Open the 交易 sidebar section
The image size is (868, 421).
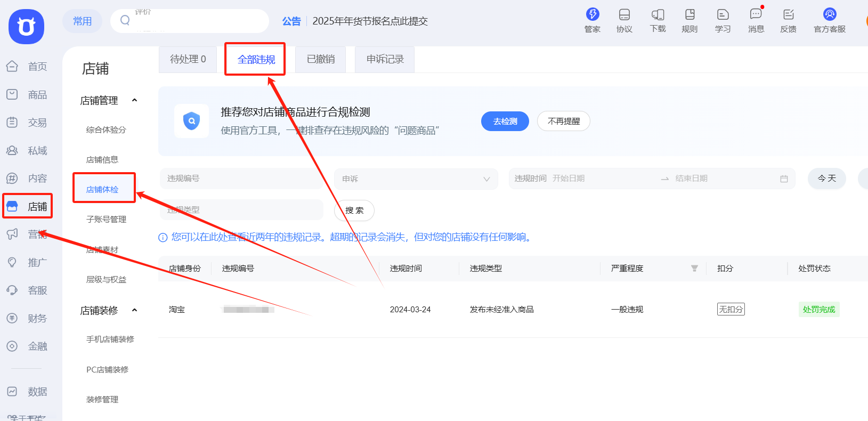click(27, 123)
